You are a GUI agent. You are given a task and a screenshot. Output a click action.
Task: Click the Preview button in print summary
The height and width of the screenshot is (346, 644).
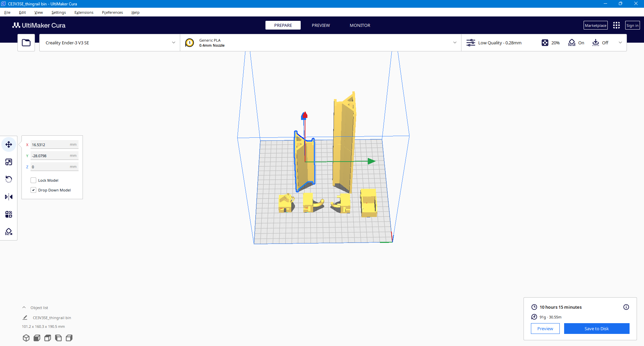click(545, 329)
